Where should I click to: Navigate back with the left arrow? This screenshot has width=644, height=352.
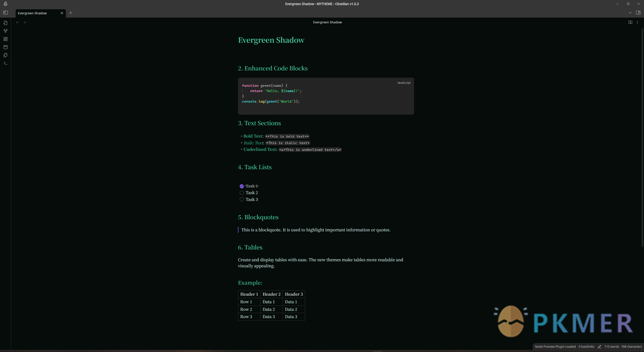pyautogui.click(x=18, y=22)
